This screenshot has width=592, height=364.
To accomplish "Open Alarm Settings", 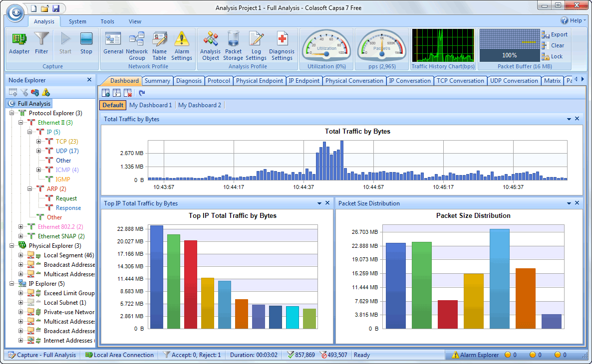I will (182, 46).
